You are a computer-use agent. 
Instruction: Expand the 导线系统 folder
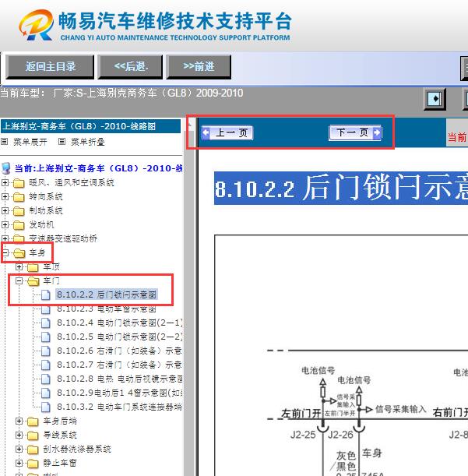19,435
